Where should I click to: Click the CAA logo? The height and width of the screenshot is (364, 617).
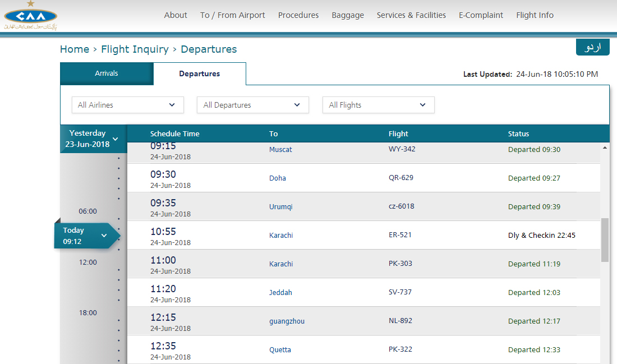click(x=31, y=16)
